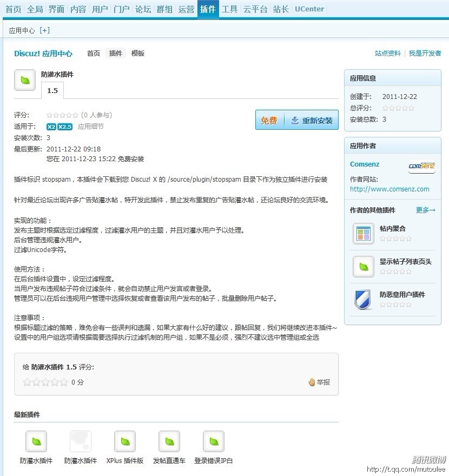Open the 应用细节 link
This screenshot has height=476, width=449.
point(91,127)
